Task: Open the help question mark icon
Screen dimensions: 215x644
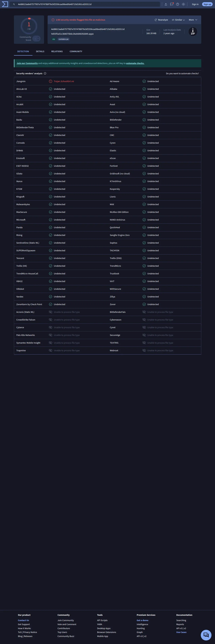Action: point(177,4)
